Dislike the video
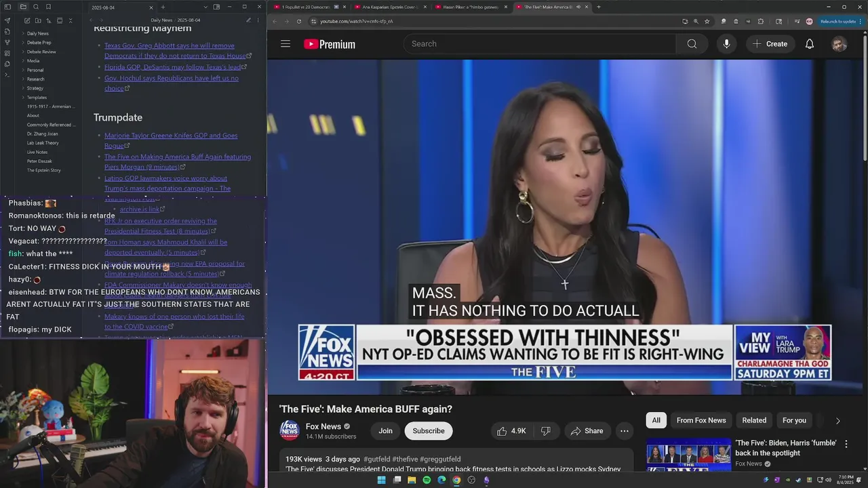Screen dimensions: 868x488 coord(546,431)
